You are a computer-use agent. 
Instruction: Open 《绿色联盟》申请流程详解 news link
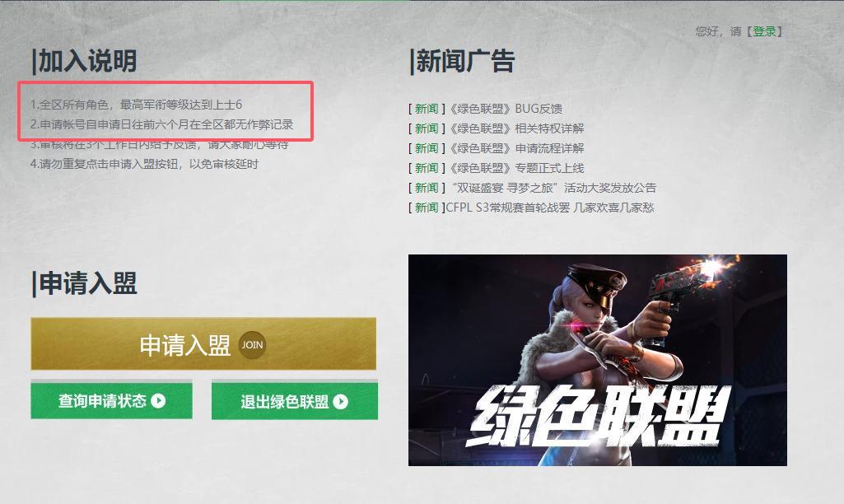pos(515,148)
